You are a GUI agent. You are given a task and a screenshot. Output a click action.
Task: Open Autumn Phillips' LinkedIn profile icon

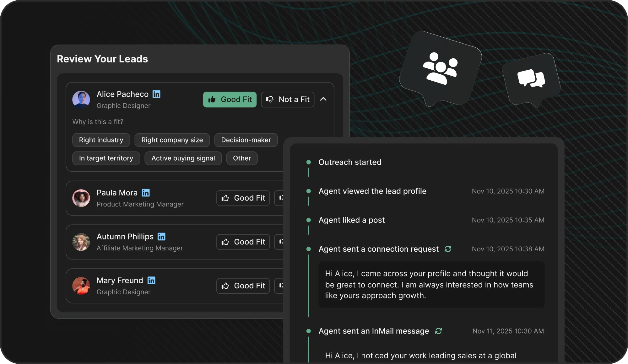[x=161, y=237]
